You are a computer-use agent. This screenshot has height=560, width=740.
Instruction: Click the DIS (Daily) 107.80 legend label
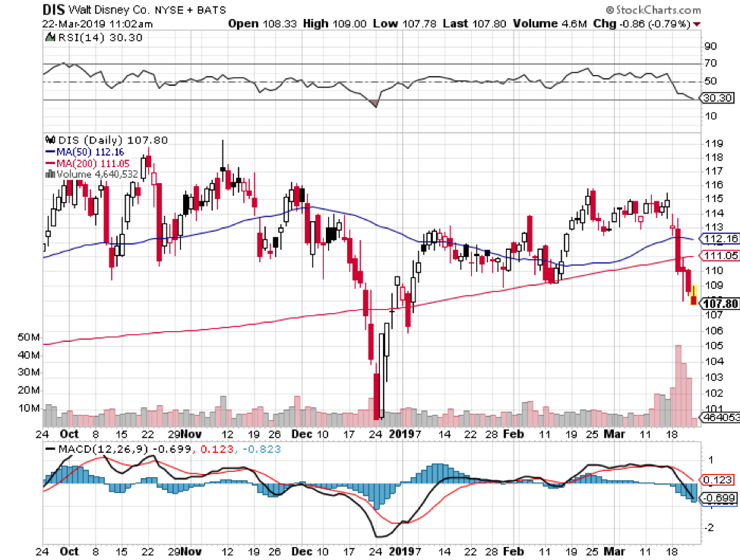[x=112, y=140]
